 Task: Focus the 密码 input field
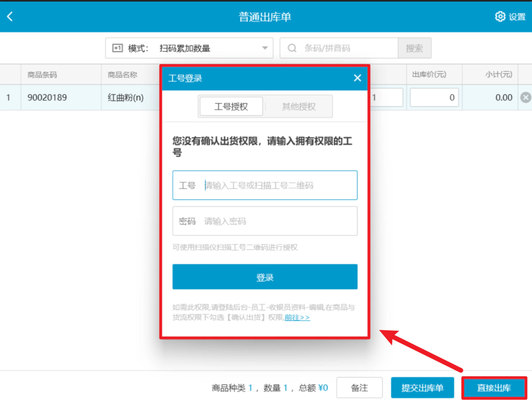click(265, 221)
